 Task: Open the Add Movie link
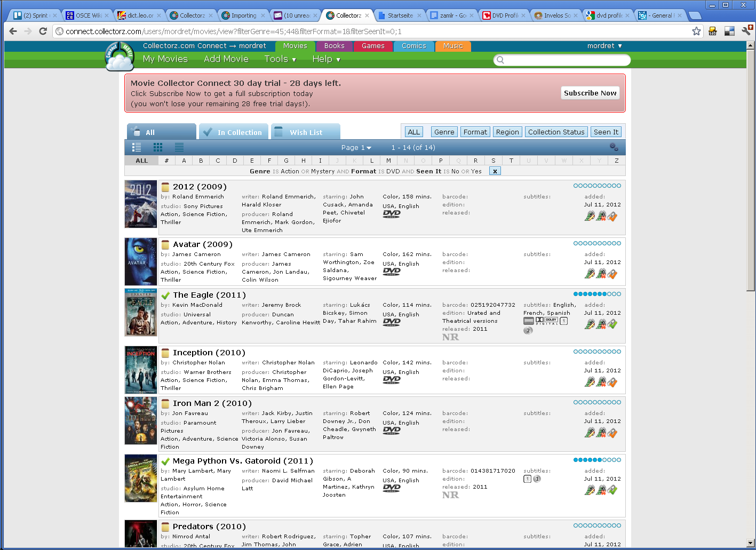(x=226, y=59)
